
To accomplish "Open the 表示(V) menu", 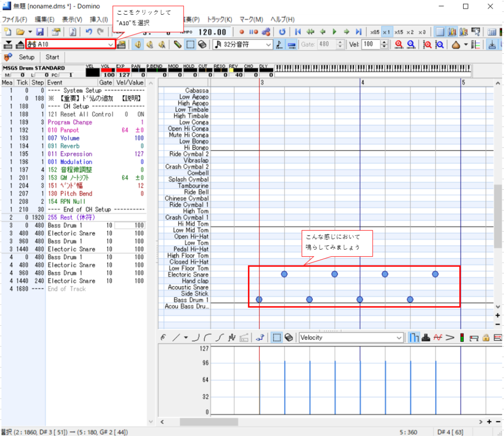I will 72,19.
